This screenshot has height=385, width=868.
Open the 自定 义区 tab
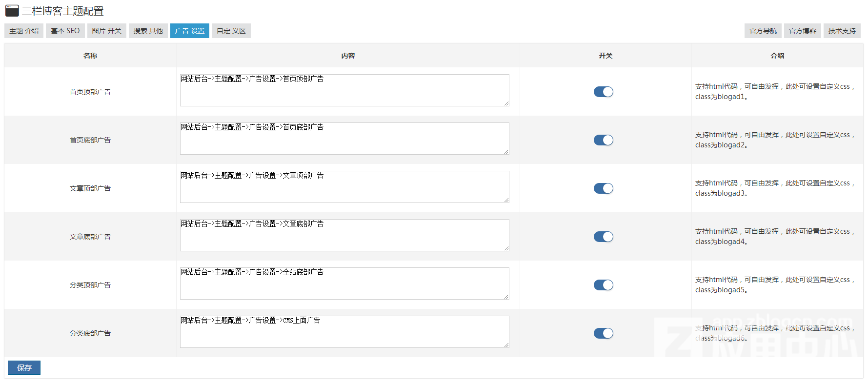(231, 31)
